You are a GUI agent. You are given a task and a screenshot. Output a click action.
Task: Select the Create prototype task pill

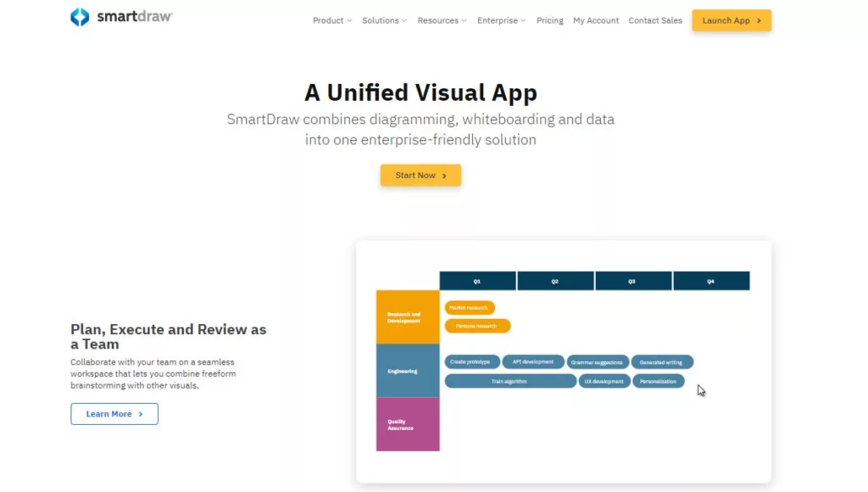tap(471, 362)
